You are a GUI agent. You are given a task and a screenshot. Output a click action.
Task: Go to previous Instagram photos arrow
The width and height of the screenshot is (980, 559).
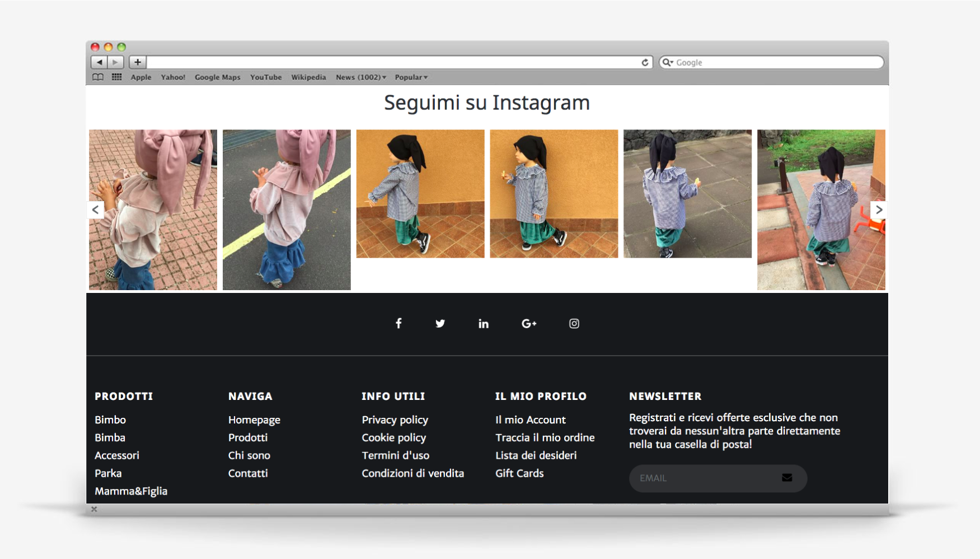pos(96,209)
